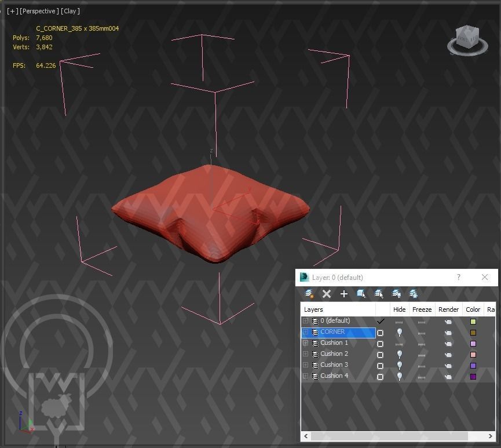Click layer stack icon of Cushion 1

click(315, 343)
